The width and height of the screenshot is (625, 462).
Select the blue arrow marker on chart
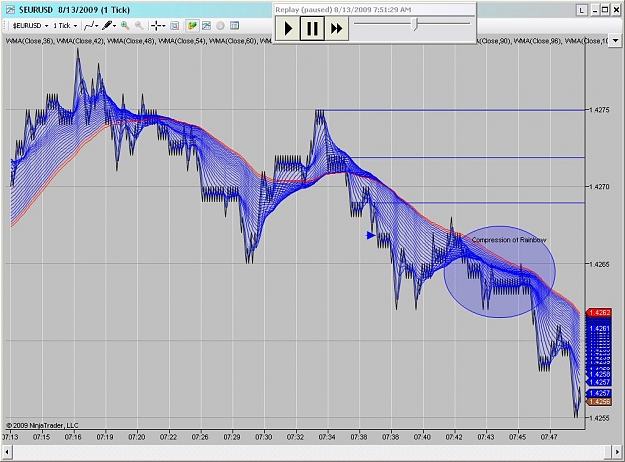[371, 235]
